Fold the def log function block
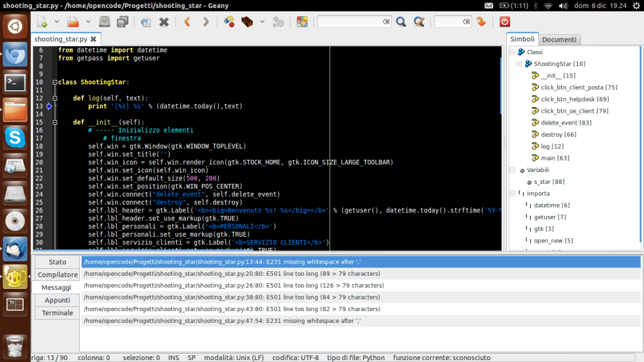This screenshot has width=644, height=362. point(55,98)
